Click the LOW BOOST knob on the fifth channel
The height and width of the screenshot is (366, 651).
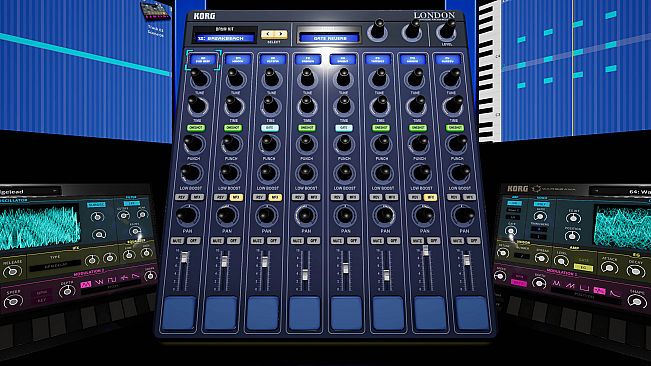point(344,174)
